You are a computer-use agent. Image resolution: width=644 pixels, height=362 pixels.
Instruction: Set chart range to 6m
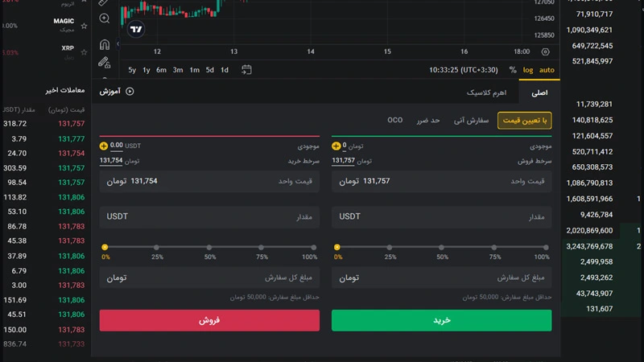162,70
